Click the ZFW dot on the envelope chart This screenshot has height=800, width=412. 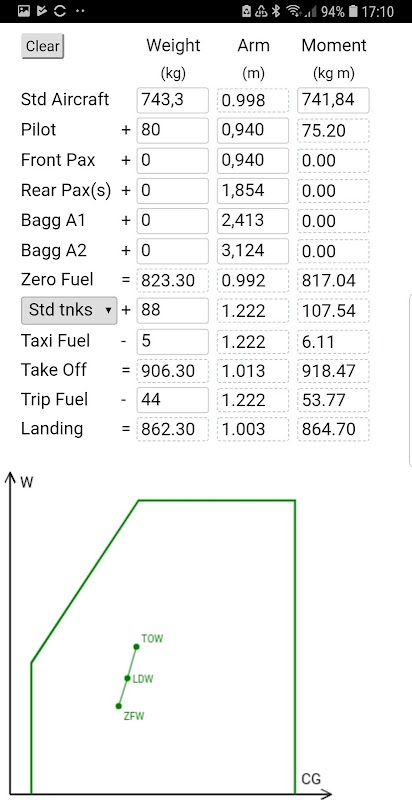[118, 706]
